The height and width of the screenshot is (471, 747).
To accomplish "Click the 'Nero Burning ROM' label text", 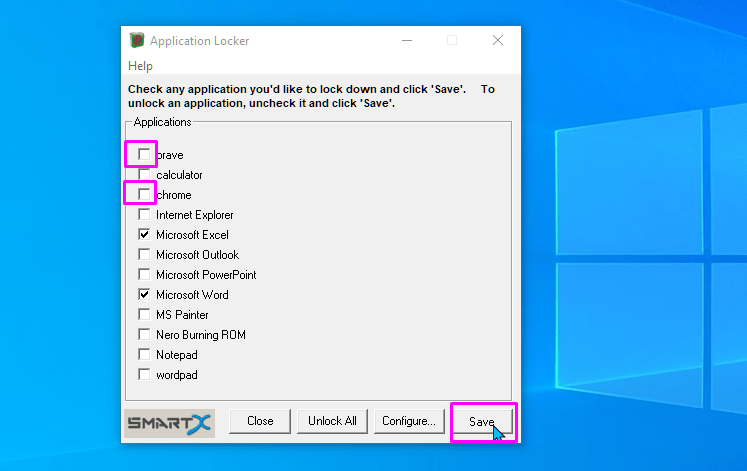I will [201, 335].
